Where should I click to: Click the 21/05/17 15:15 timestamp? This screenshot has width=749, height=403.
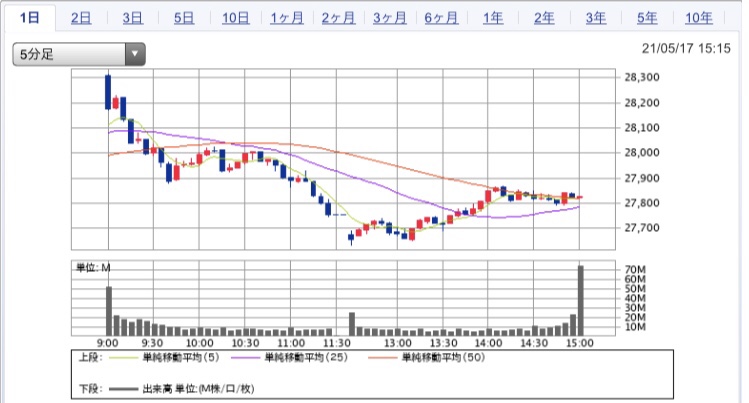[686, 48]
